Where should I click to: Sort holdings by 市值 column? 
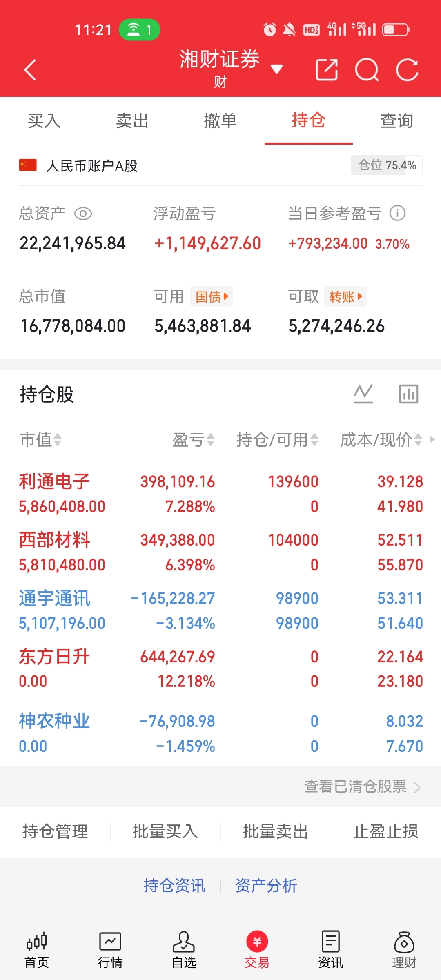(x=41, y=440)
